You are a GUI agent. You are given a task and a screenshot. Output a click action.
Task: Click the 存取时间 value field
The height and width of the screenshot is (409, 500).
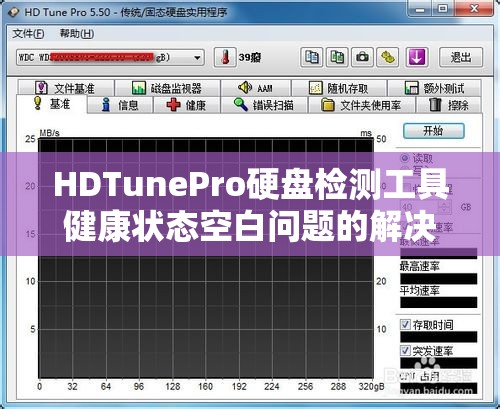pos(439,337)
